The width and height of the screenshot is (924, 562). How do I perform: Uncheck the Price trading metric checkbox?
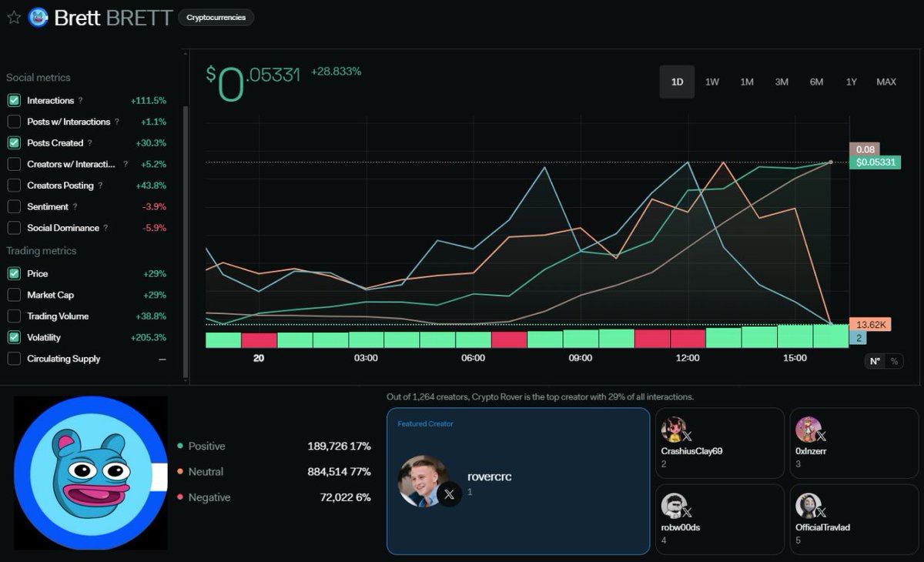tap(14, 274)
